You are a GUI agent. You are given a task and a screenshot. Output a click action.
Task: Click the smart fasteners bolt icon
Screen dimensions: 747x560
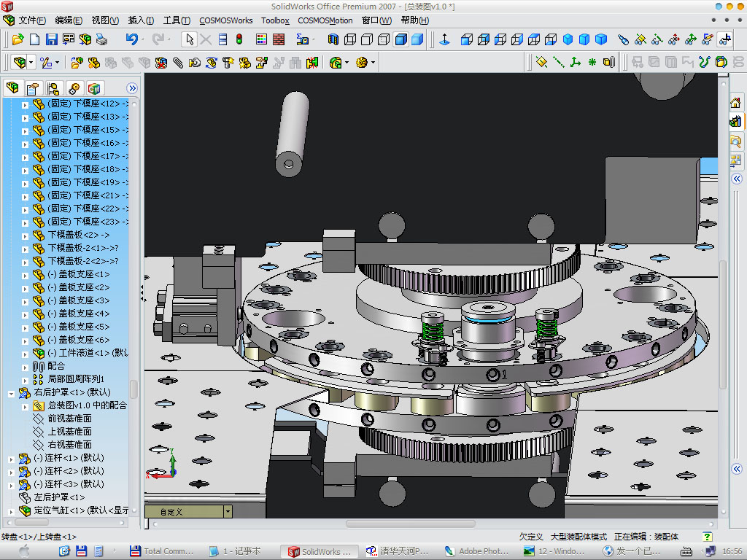228,63
